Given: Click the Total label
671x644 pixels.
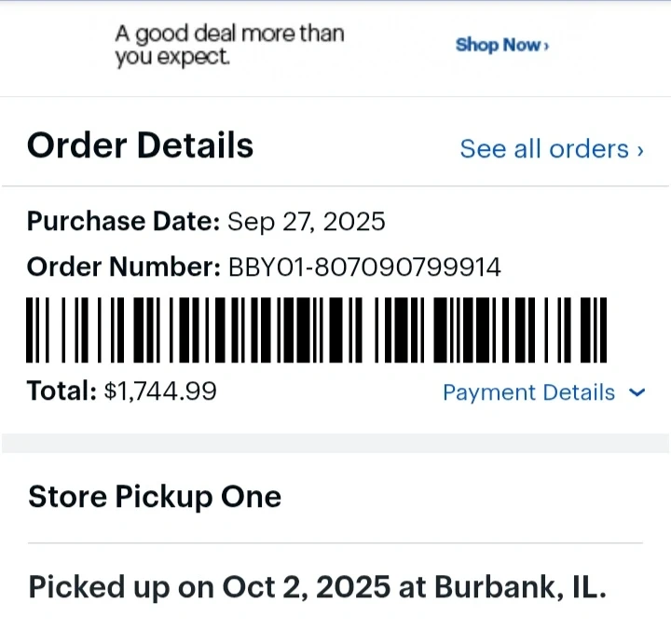Looking at the screenshot, I should (62, 391).
